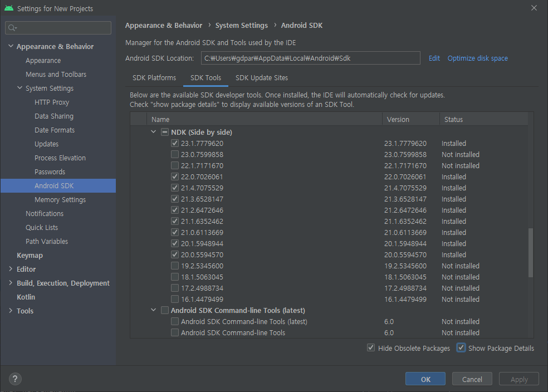Uncheck NDK 20.0.5594570 checkbox

coord(175,254)
